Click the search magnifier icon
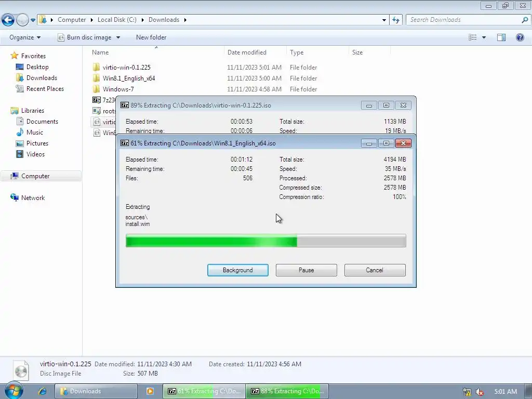 click(x=525, y=20)
